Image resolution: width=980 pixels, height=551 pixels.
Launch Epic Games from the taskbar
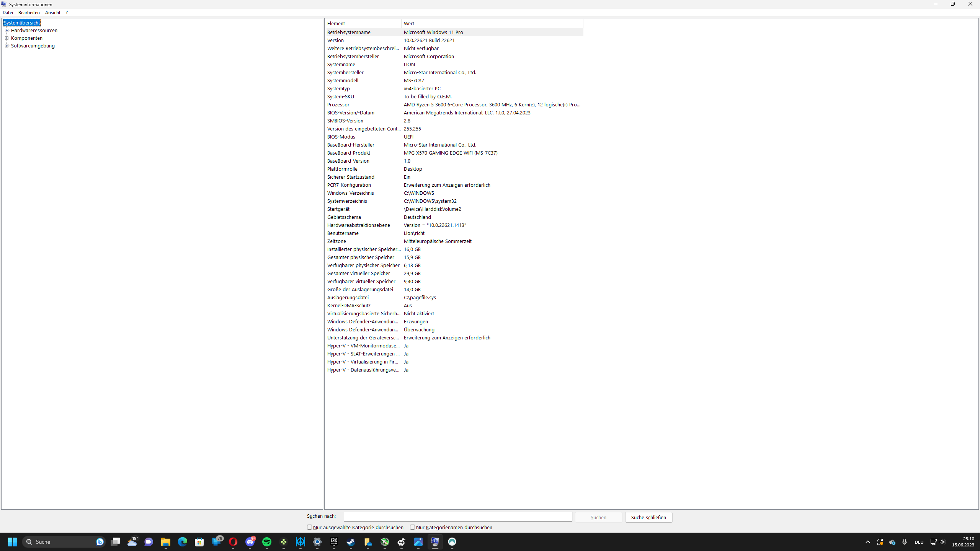(334, 542)
